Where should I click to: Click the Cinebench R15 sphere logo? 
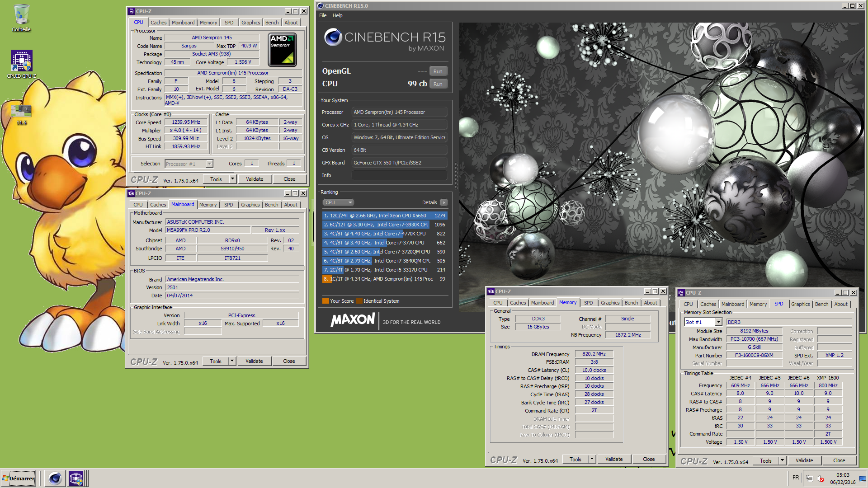(333, 38)
